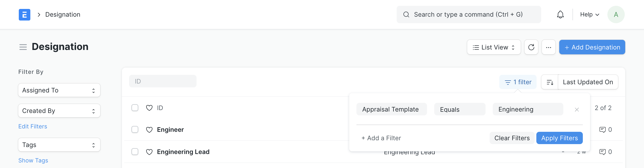
Task: Open the user avatar menu
Action: [x=616, y=14]
